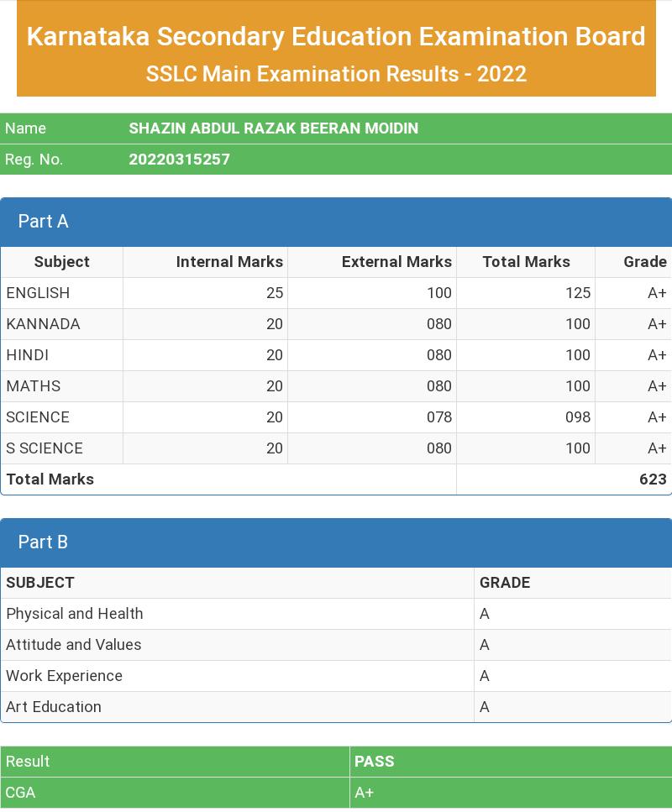672x812 pixels.
Task: Click the A+ grade in the MATHS row
Action: pyautogui.click(x=657, y=386)
